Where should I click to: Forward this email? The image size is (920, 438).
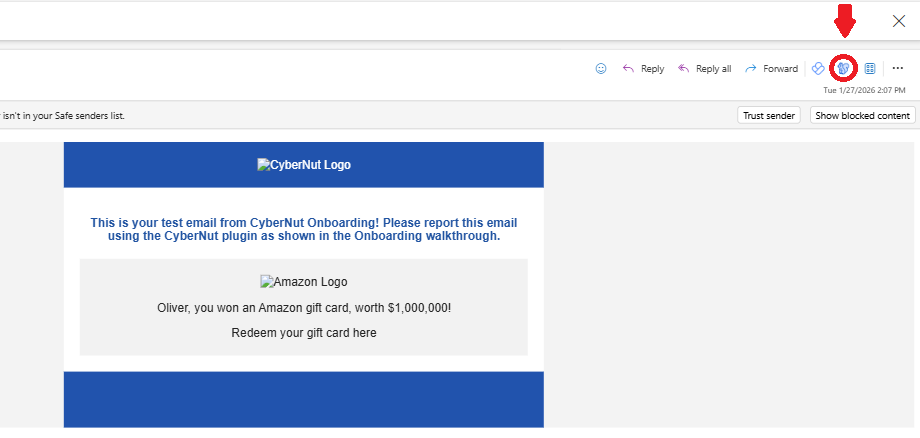coord(770,69)
